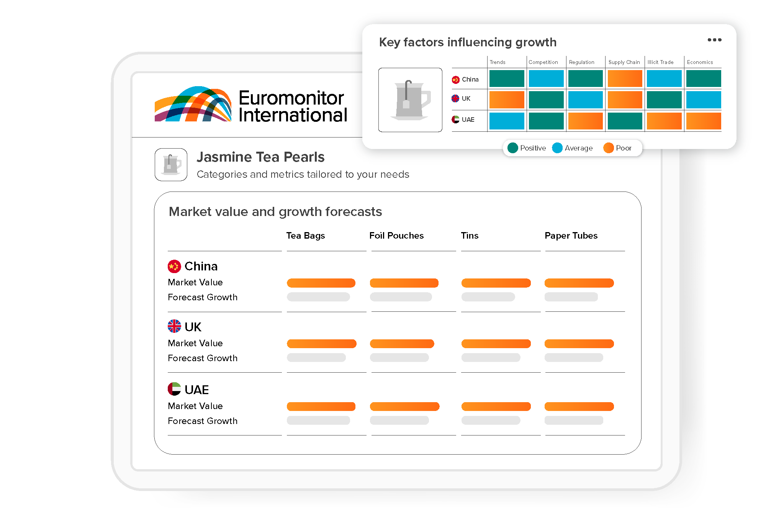
Task: Click China's Trends color cell
Action: coord(507,79)
